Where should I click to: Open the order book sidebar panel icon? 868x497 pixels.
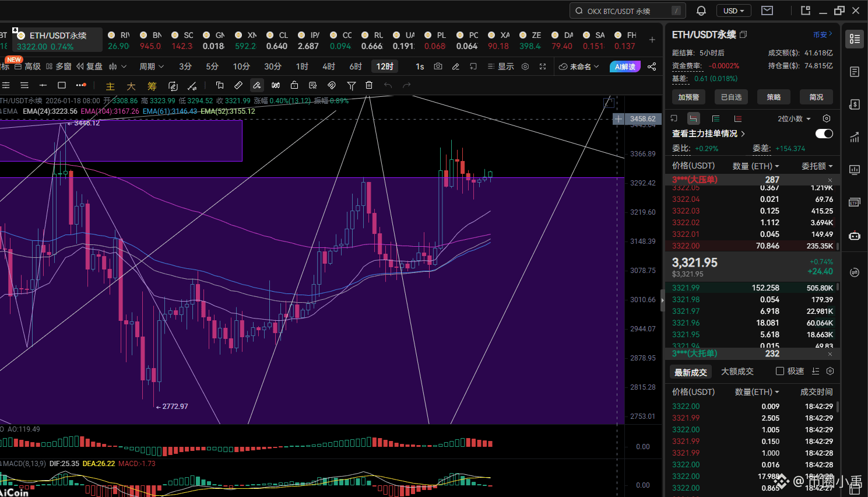855,38
